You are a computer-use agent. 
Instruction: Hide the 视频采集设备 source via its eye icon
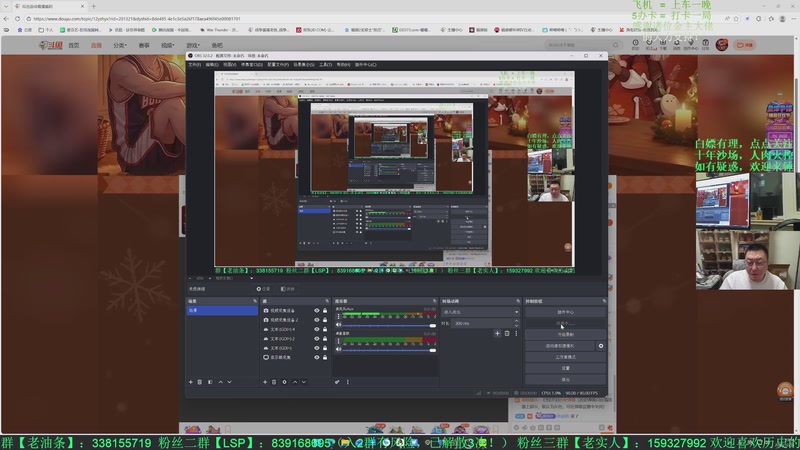click(317, 310)
